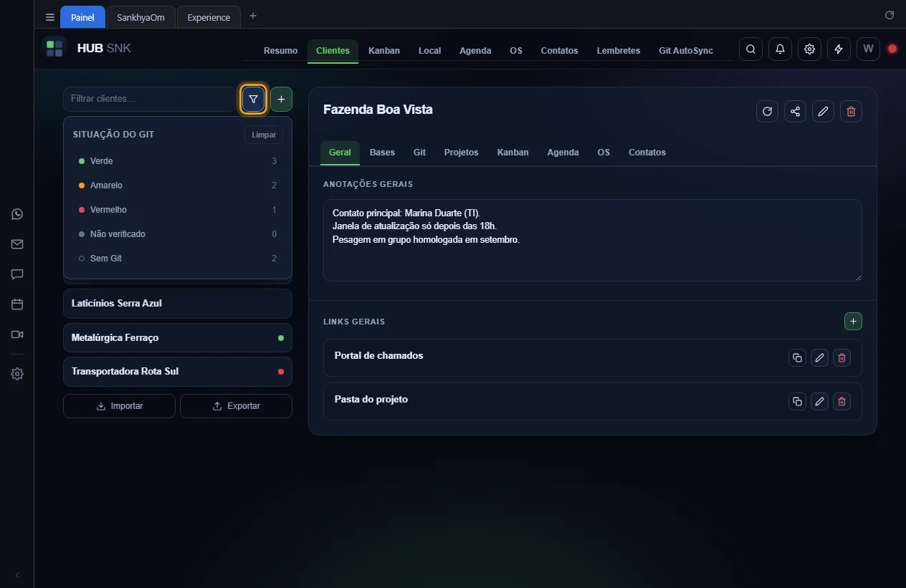
Task: Open video camera icon in sidebar
Action: click(x=17, y=334)
